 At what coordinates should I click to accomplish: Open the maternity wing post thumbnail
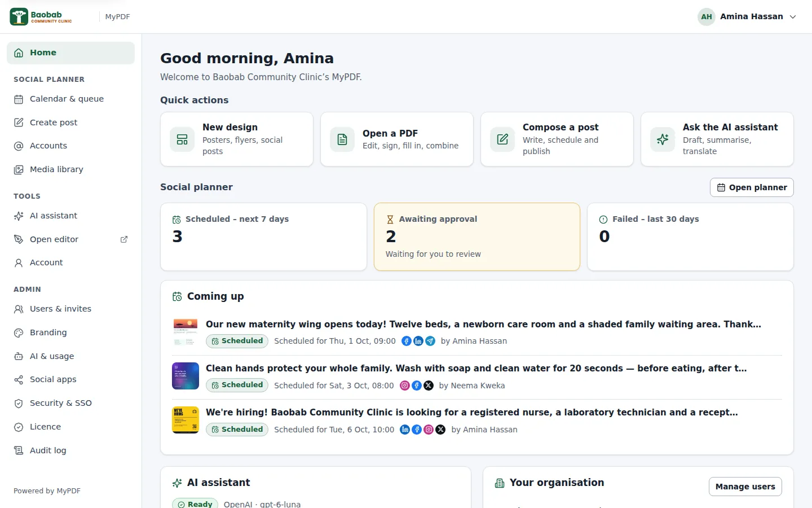click(x=186, y=332)
